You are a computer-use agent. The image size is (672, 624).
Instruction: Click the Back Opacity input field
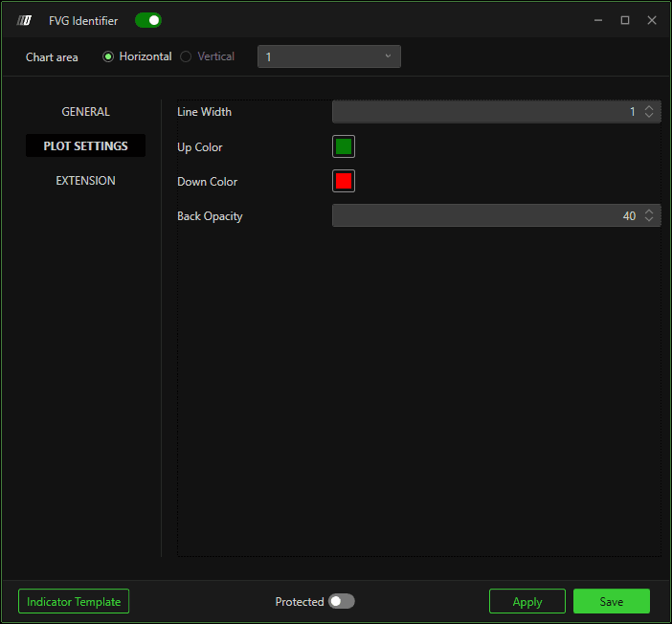[496, 215]
